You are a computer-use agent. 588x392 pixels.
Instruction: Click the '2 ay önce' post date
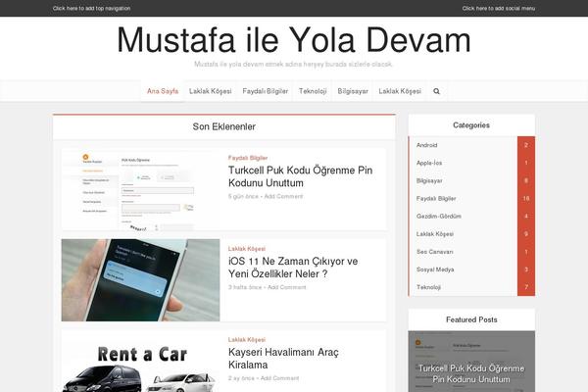pyautogui.click(x=241, y=378)
